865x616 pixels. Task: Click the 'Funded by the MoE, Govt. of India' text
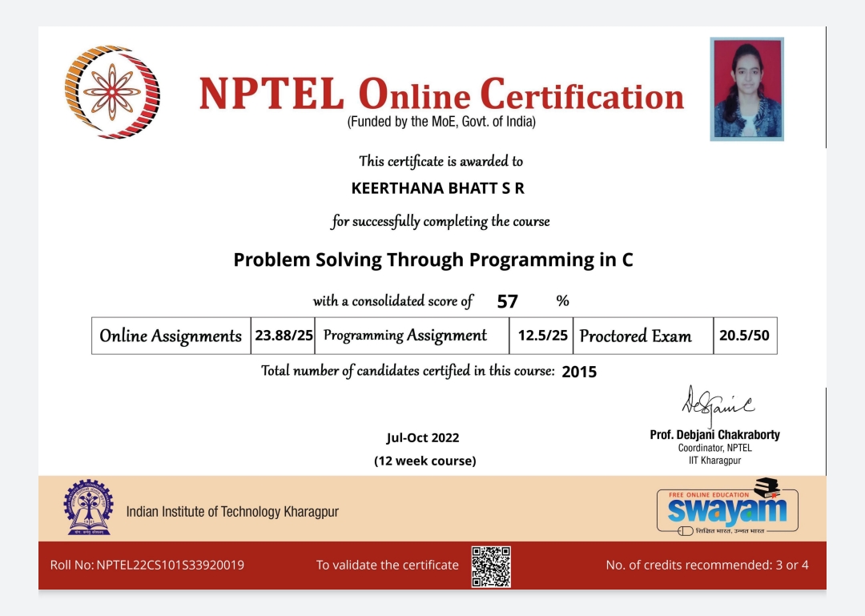pos(441,122)
